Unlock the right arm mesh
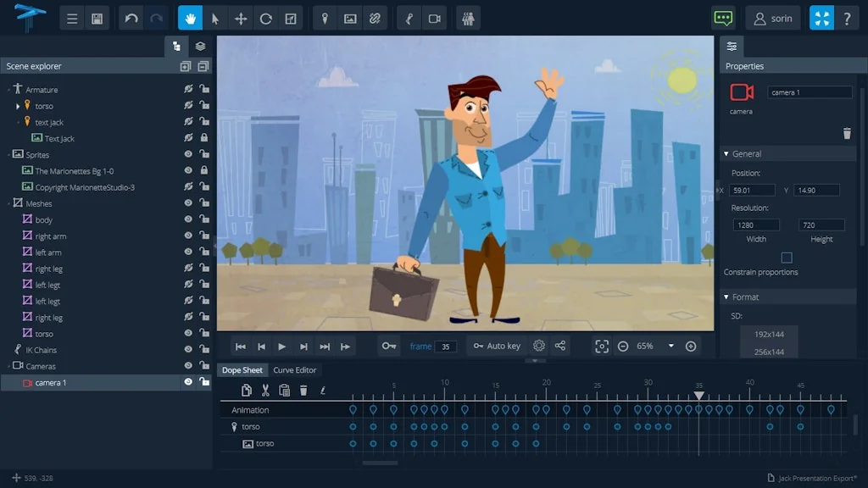The width and height of the screenshot is (868, 488). 204,236
